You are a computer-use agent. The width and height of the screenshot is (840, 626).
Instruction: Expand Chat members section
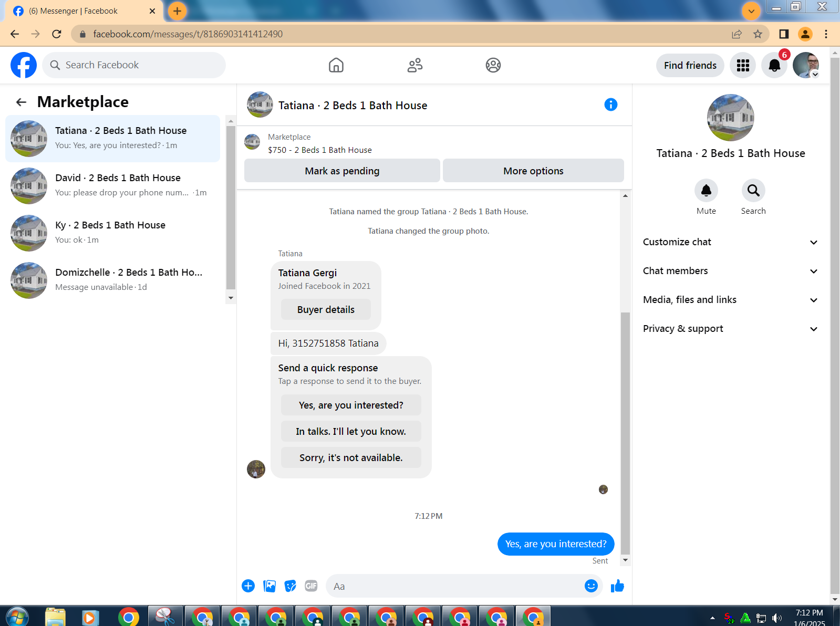point(730,271)
